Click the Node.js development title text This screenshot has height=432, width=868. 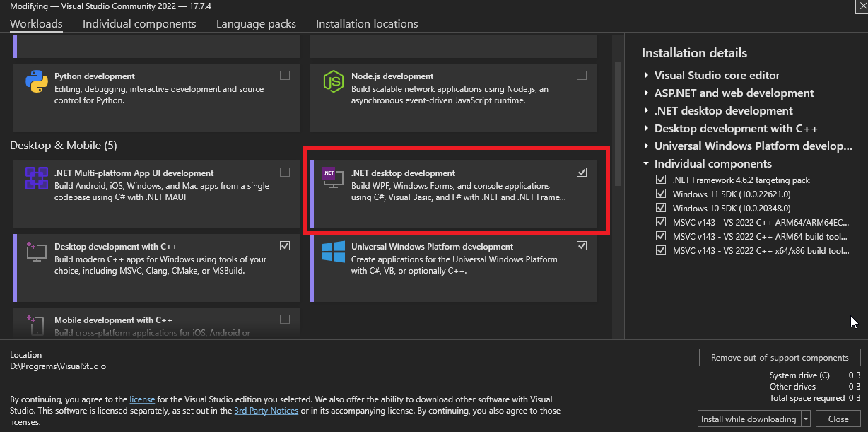[x=392, y=76]
